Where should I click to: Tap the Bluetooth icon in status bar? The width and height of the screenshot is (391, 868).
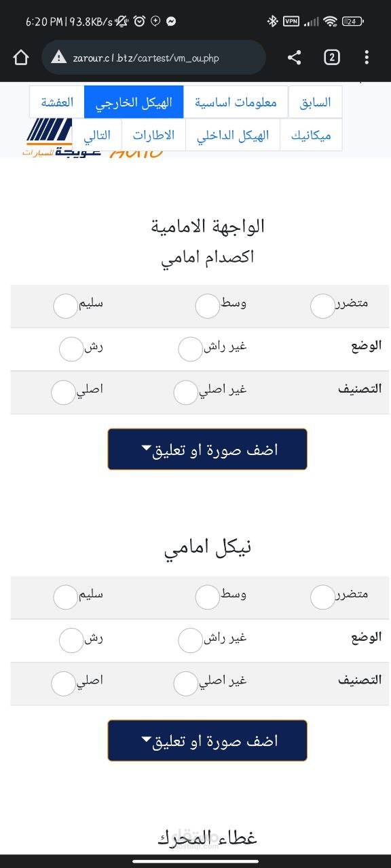272,22
